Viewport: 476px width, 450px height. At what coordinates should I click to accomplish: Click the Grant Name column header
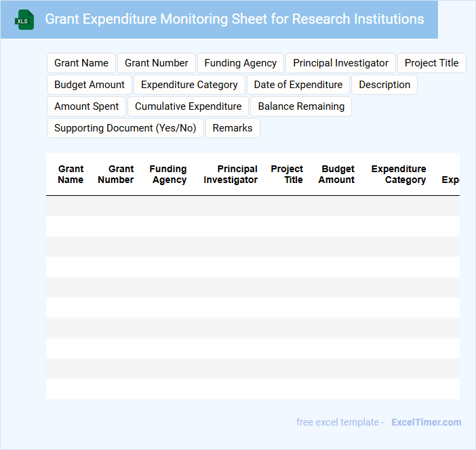coord(71,174)
